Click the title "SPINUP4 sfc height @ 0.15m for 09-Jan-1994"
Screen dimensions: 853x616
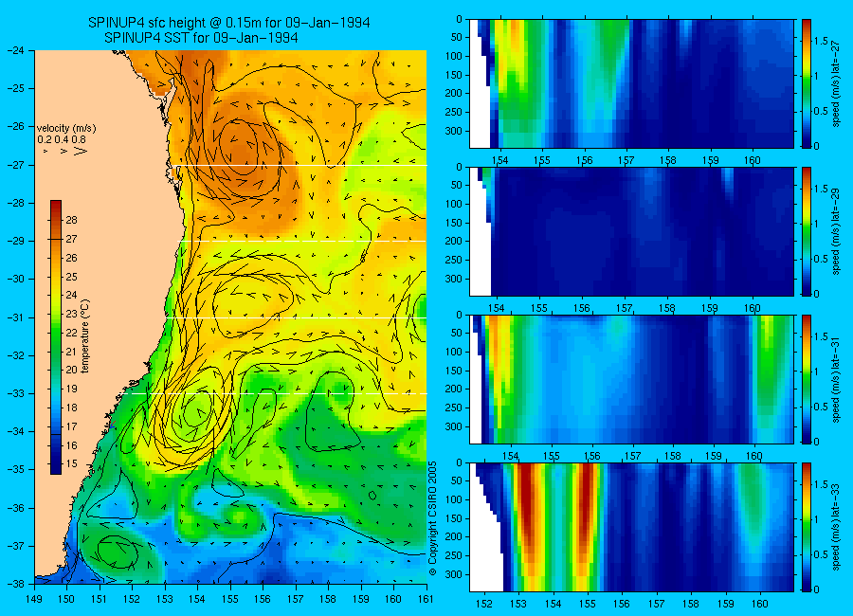(229, 23)
